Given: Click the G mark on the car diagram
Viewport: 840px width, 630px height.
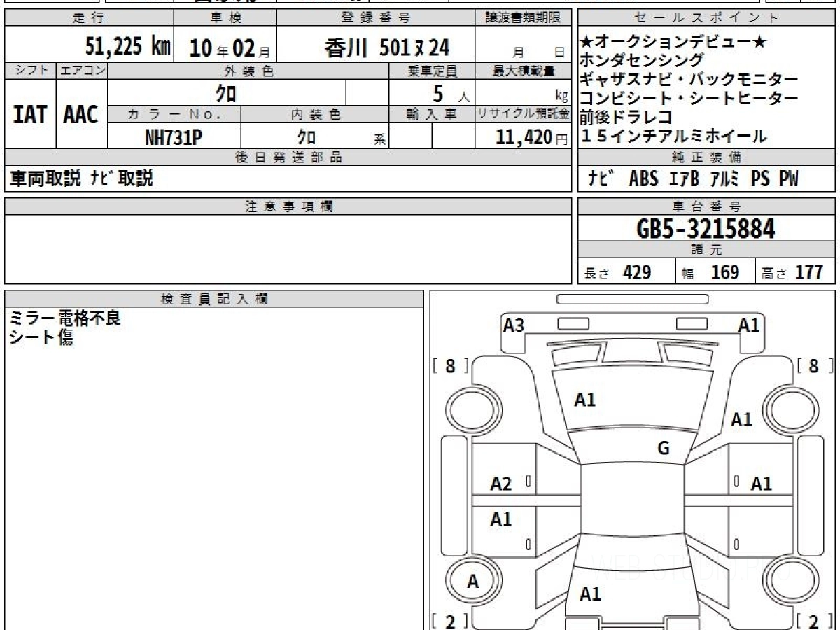Looking at the screenshot, I should pos(664,449).
